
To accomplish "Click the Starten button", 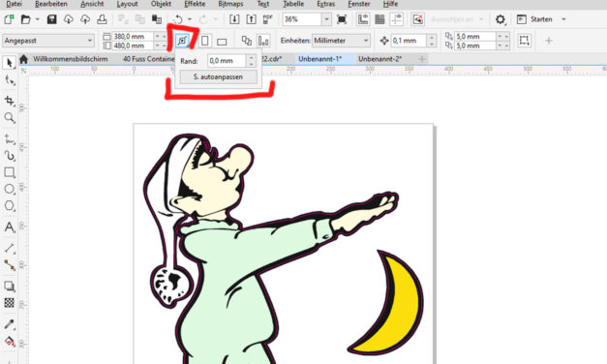I will pyautogui.click(x=541, y=19).
